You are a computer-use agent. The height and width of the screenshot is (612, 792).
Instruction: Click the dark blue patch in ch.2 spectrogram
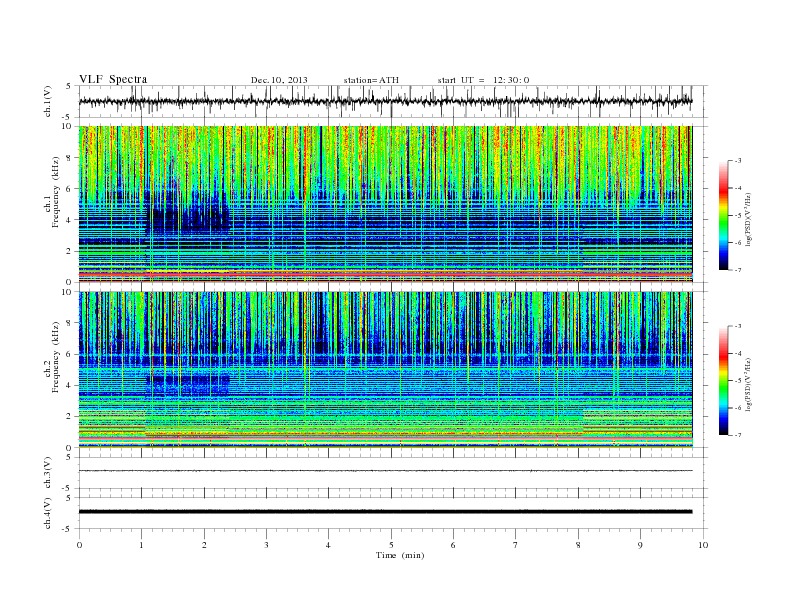point(187,385)
